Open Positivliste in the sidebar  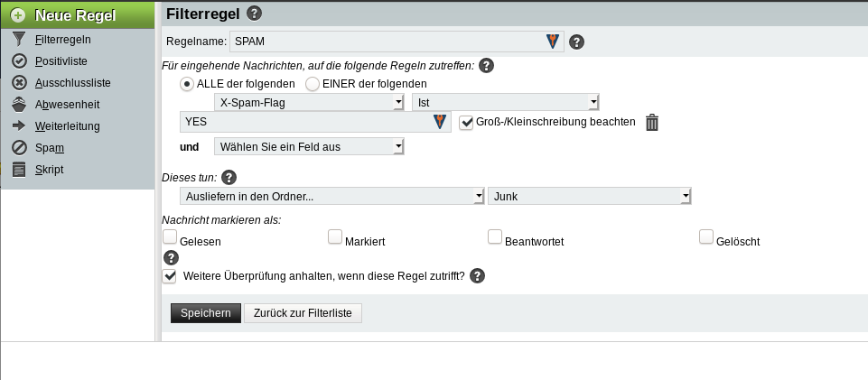tap(61, 60)
